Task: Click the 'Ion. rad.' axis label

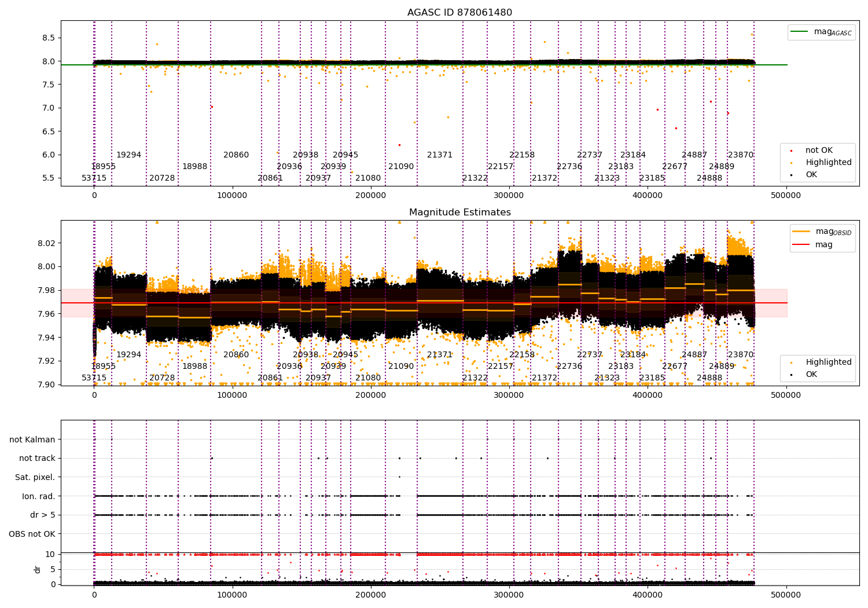Action: 39,496
